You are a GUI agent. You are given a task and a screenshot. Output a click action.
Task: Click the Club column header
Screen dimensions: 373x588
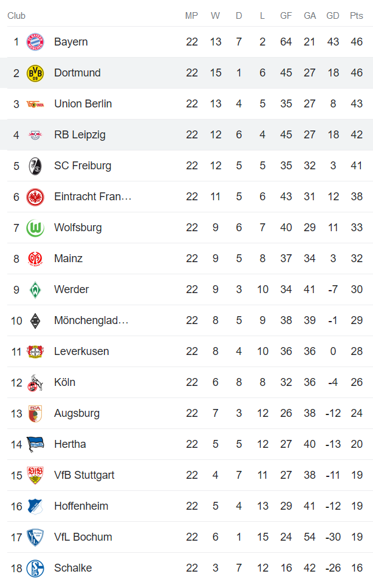point(16,16)
